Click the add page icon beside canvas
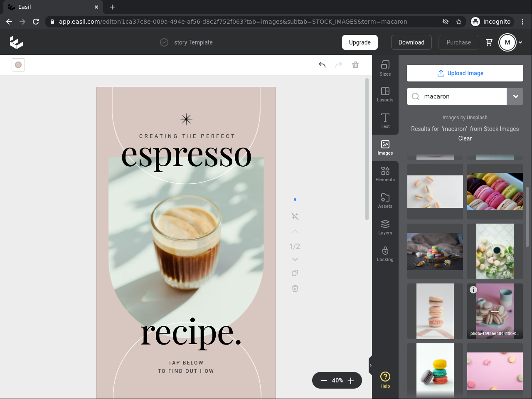 295,216
